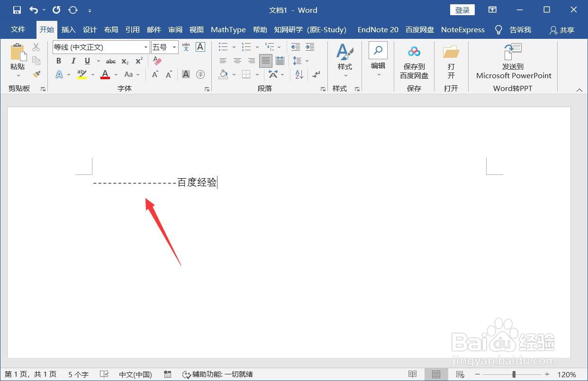Viewport: 588px width, 381px height.
Task: Click the 编辑 Editing button
Action: click(378, 59)
